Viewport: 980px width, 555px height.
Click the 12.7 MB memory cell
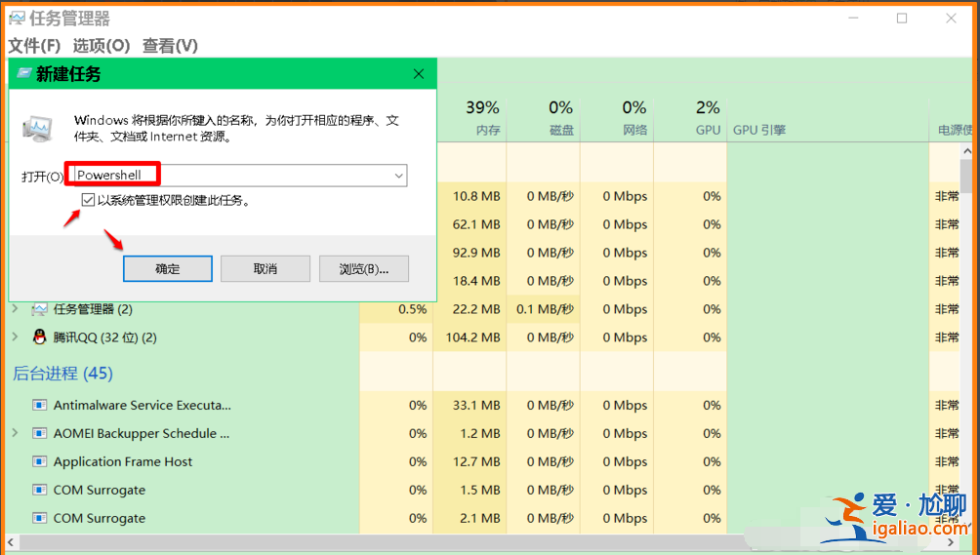coord(470,462)
